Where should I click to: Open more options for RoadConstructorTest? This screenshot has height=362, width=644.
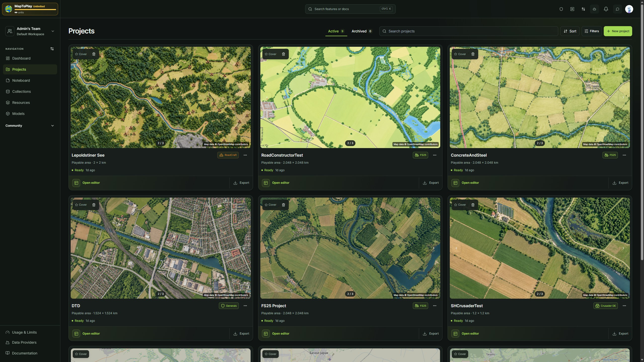[435, 155]
